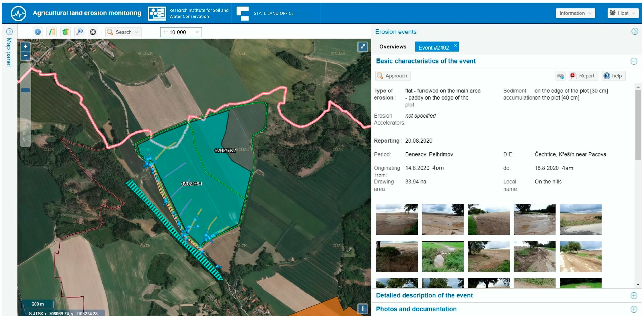Activate the zoom-to-selection magnifier tool
This screenshot has height=322, width=644.
(79, 32)
